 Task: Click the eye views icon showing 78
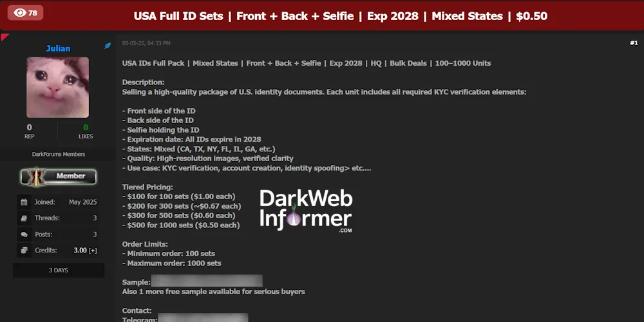(x=20, y=13)
